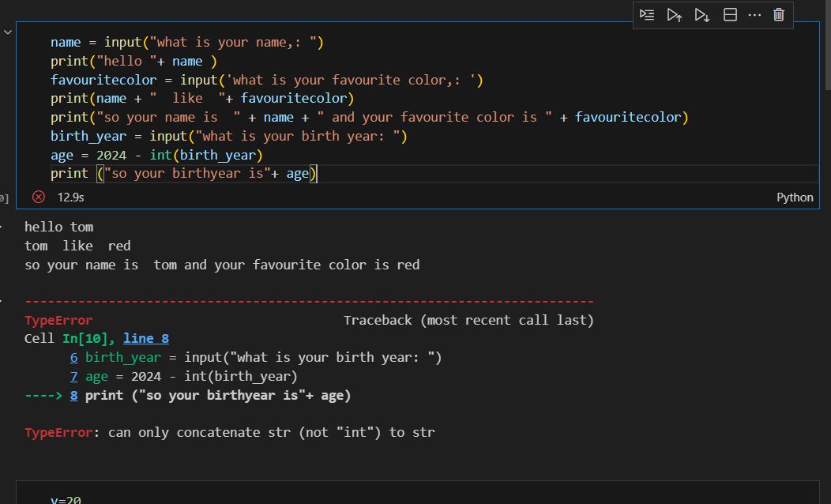Click the 12.9s execution time label

pos(70,197)
